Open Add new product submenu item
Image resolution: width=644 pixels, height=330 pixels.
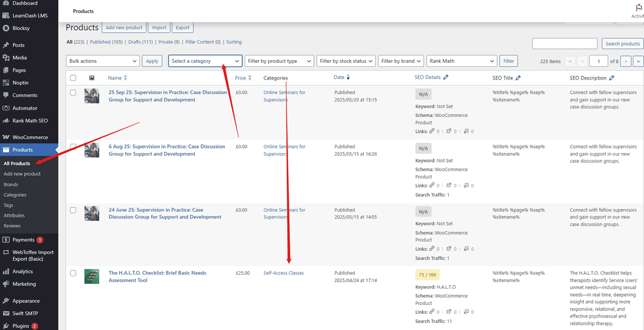point(22,174)
